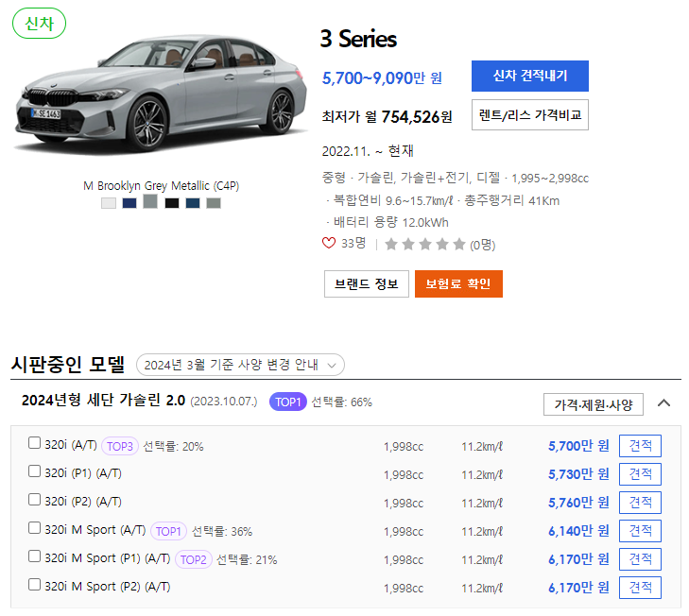Click 견적 for 320i M Sport (P2)
This screenshot has height=616, width=689.
[x=640, y=588]
